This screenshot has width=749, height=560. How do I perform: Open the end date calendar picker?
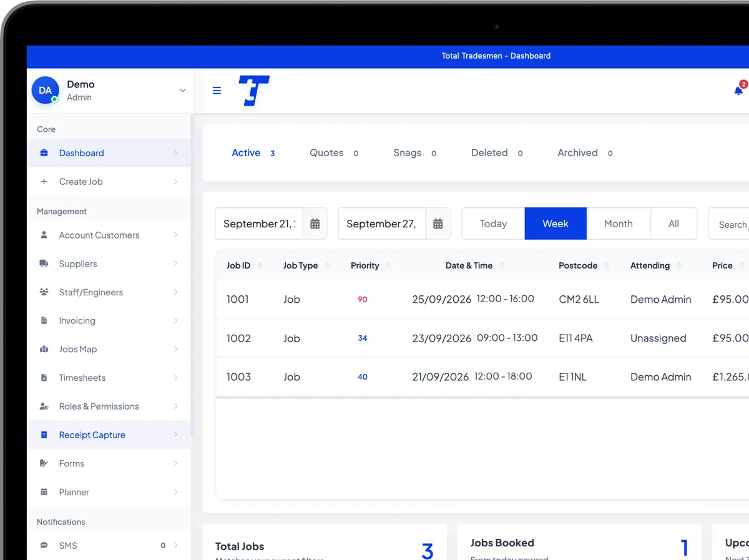[x=438, y=224]
